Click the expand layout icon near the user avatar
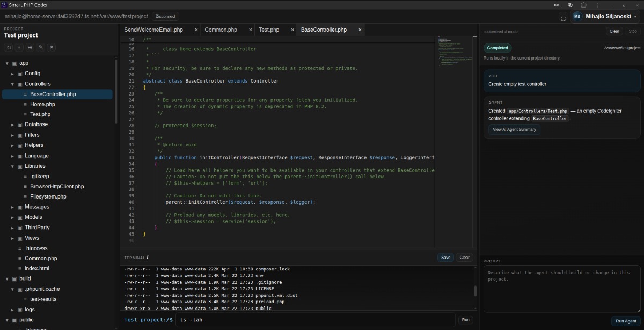The image size is (644, 330). (x=562, y=17)
